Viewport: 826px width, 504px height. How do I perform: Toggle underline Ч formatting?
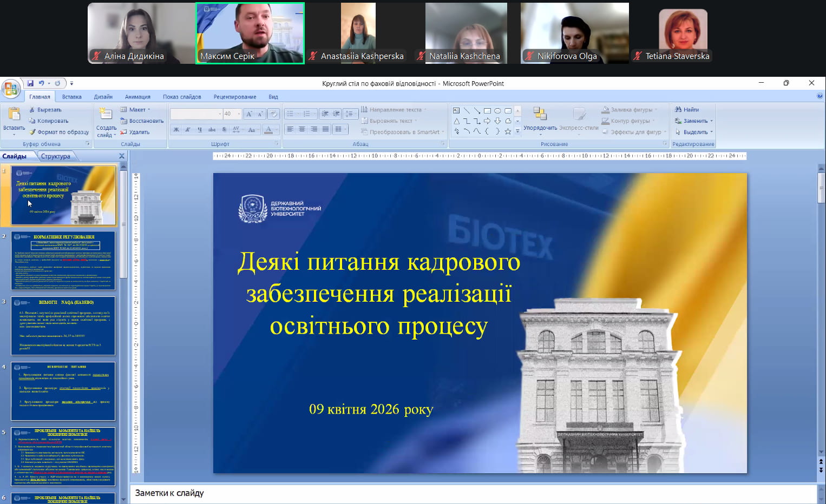coord(200,130)
